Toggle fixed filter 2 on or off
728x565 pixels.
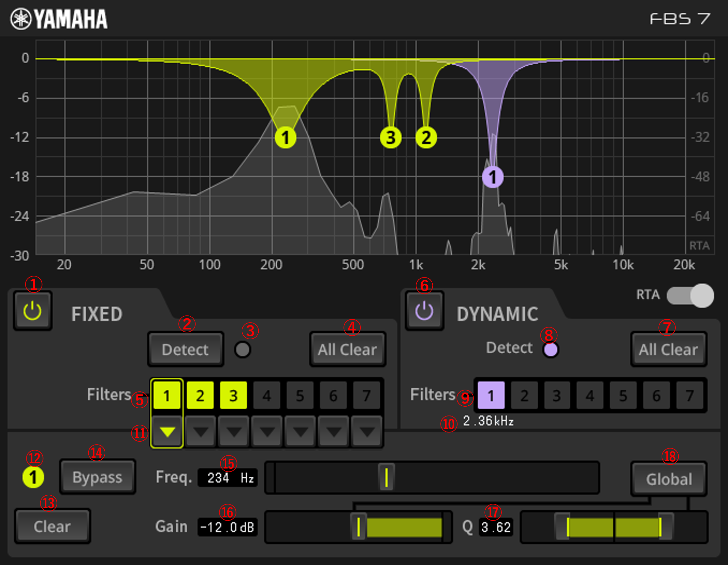click(x=200, y=396)
